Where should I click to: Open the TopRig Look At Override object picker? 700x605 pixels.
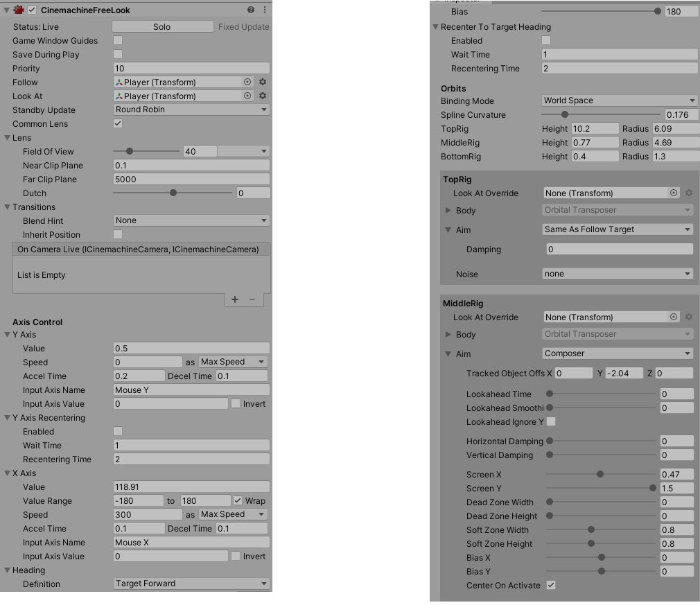tap(673, 193)
